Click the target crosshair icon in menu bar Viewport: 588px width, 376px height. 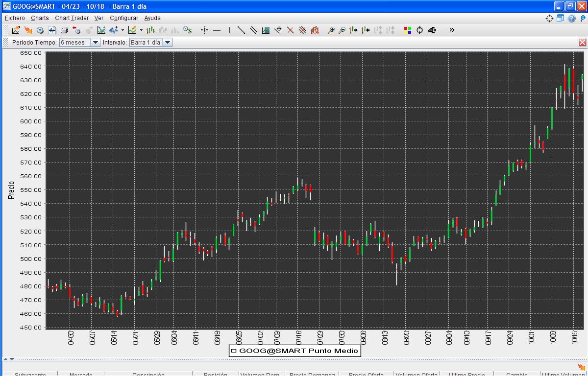click(x=549, y=19)
